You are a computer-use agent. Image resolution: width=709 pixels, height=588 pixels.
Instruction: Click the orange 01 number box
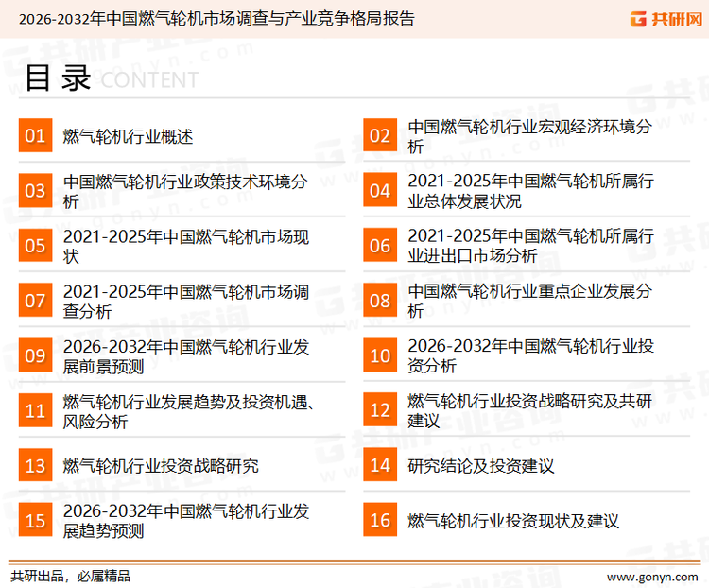(35, 135)
